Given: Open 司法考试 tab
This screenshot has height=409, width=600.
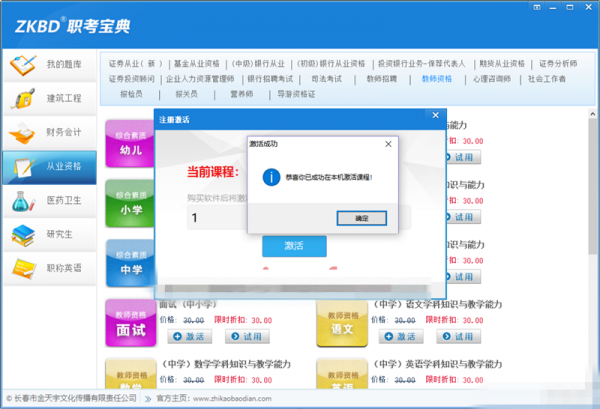Looking at the screenshot, I should pyautogui.click(x=326, y=79).
